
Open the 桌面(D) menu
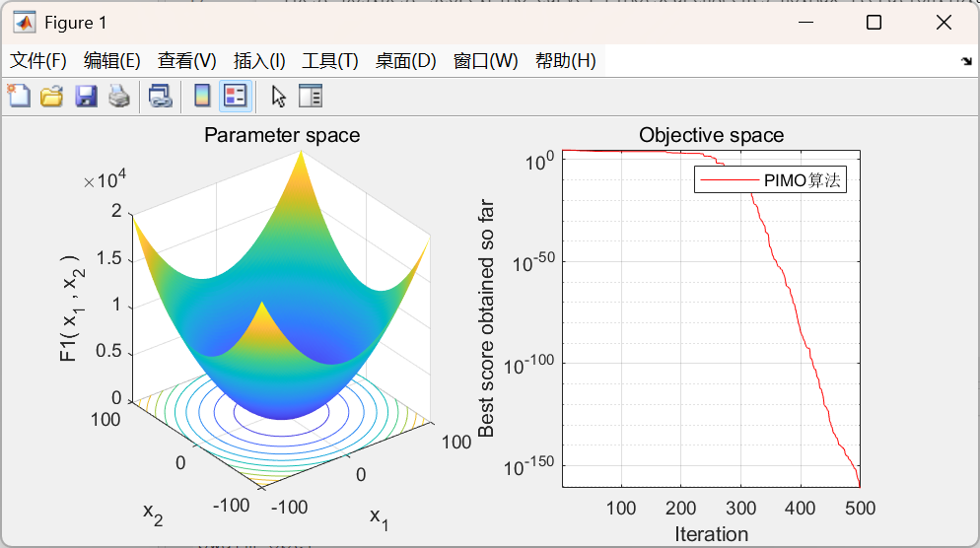(405, 60)
